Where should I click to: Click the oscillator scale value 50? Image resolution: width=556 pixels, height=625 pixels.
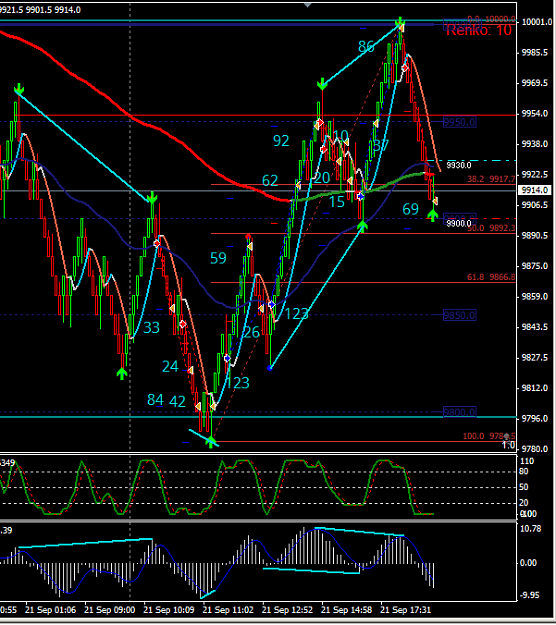coord(524,487)
